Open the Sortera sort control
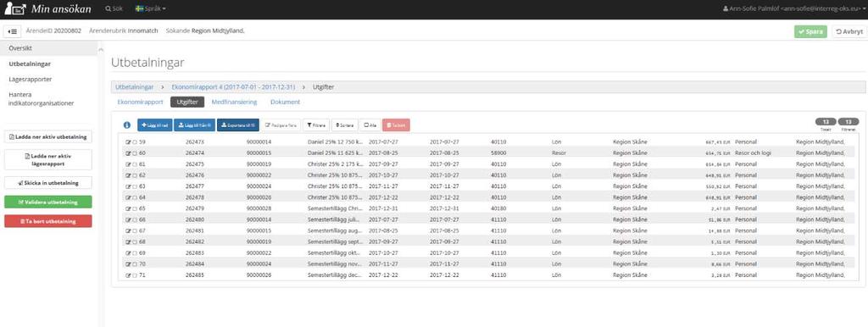The height and width of the screenshot is (327, 868). click(344, 125)
